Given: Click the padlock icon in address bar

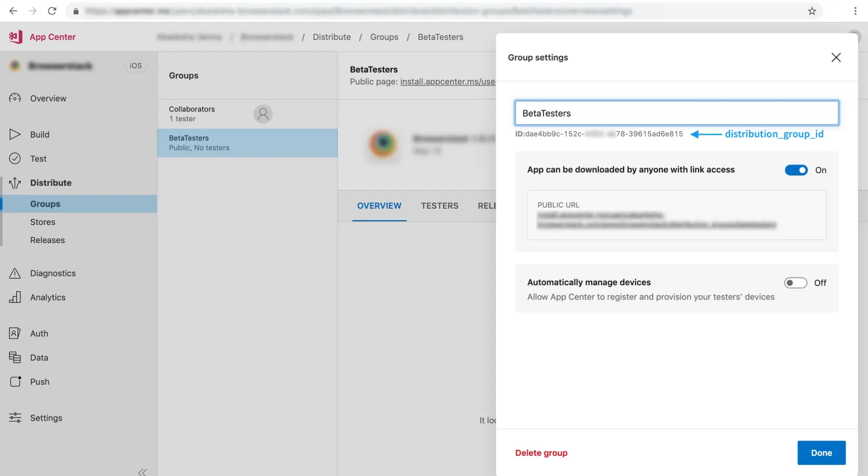Looking at the screenshot, I should [76, 11].
